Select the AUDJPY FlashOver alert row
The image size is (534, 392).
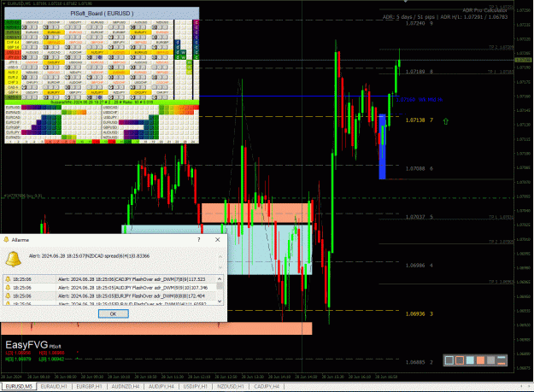coord(110,288)
